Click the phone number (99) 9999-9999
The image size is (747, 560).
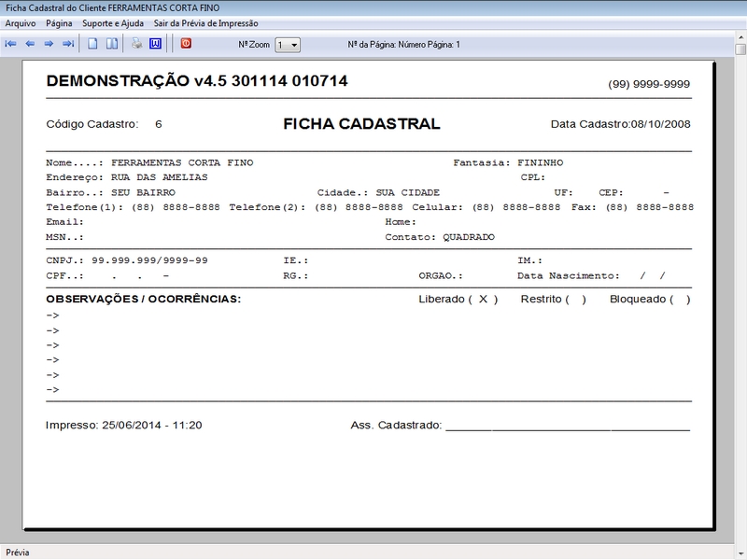[649, 84]
